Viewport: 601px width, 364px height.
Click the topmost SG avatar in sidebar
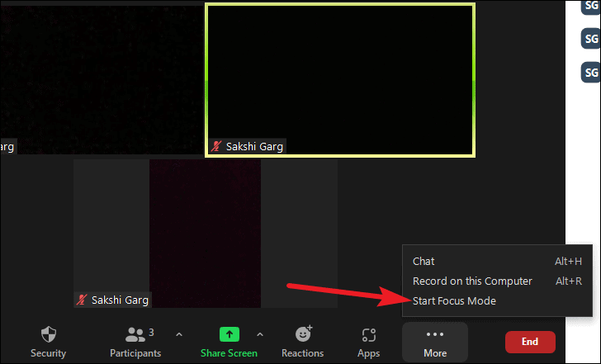(590, 6)
